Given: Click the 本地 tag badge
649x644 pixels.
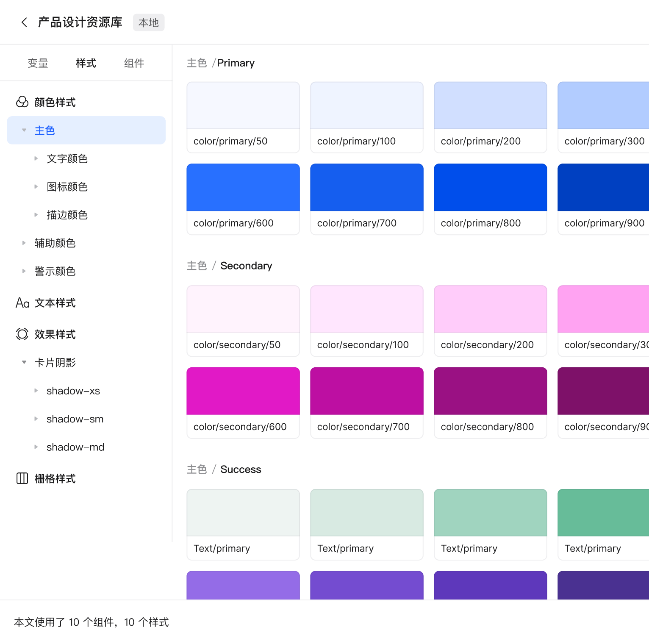Looking at the screenshot, I should (x=149, y=22).
